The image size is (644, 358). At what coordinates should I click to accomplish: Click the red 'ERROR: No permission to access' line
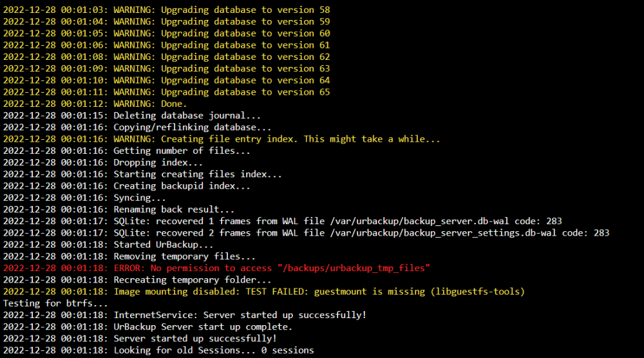pos(216,268)
